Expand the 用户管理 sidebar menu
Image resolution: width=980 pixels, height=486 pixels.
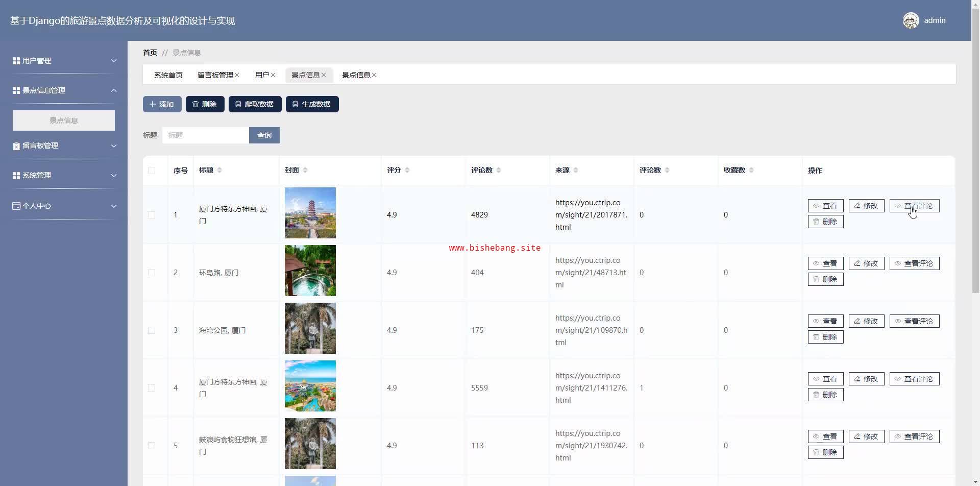click(64, 61)
